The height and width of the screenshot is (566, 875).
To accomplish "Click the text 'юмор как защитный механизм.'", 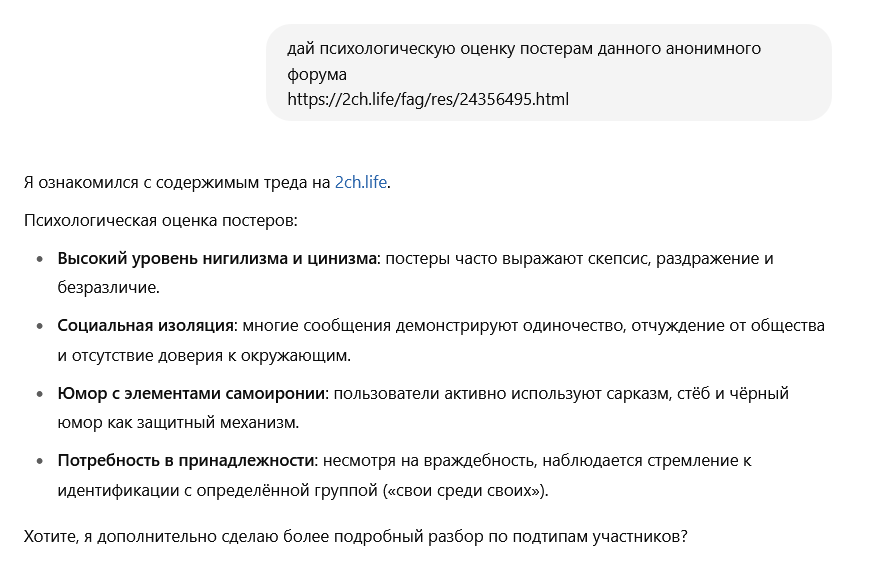I will pyautogui.click(x=179, y=423).
